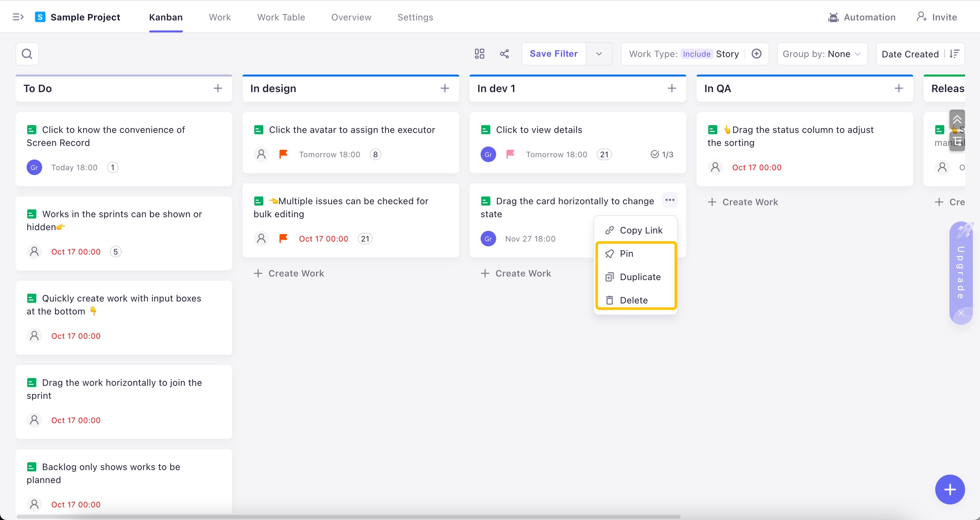The height and width of the screenshot is (520, 980).
Task: Click the orange priority flag on the Multiple issues card
Action: pos(283,239)
